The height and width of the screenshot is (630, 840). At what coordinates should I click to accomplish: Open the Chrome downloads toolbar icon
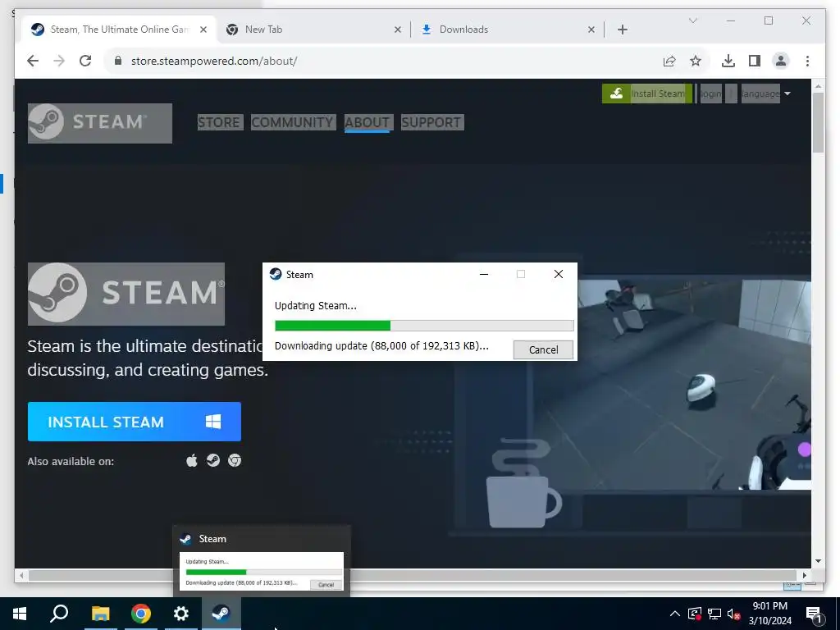tap(728, 61)
